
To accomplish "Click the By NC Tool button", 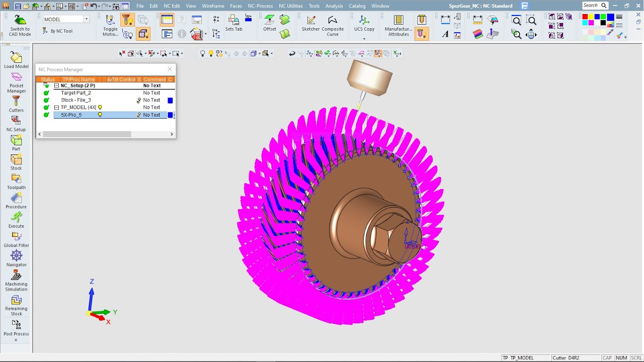I will click(57, 31).
